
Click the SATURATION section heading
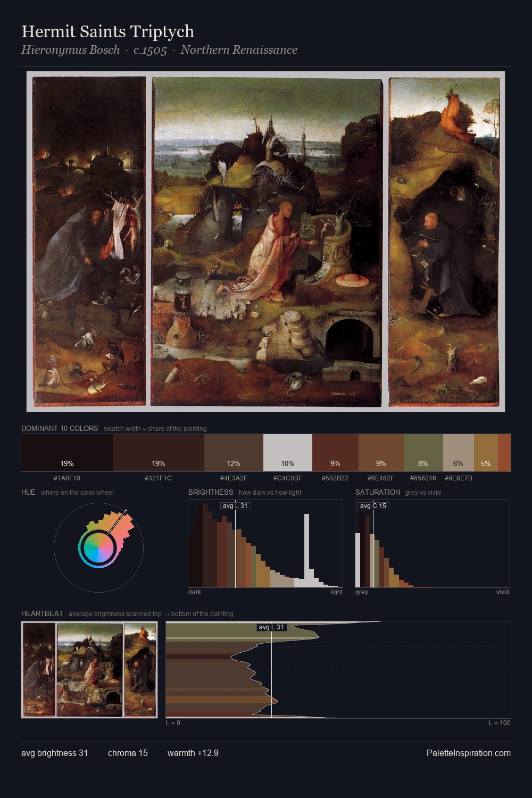(x=378, y=492)
